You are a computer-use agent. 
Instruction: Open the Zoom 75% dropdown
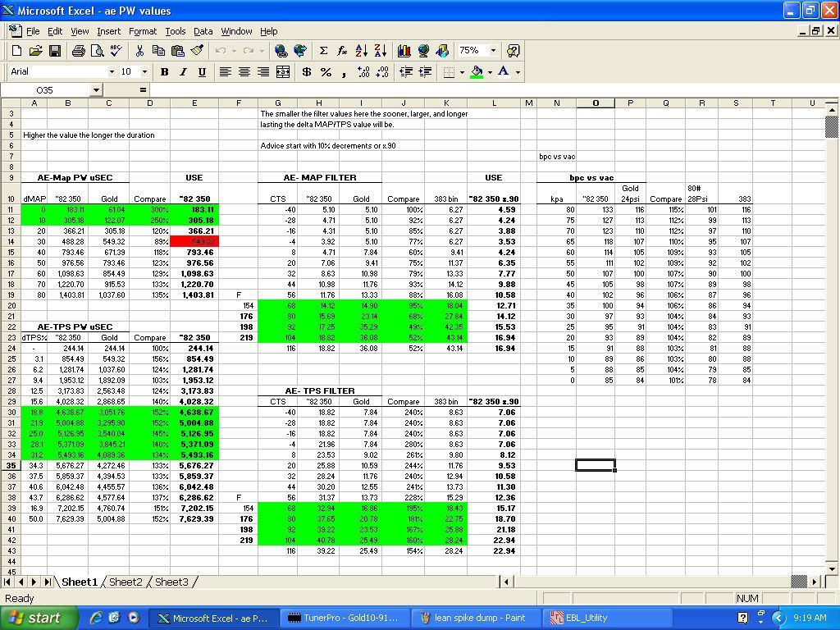point(493,51)
